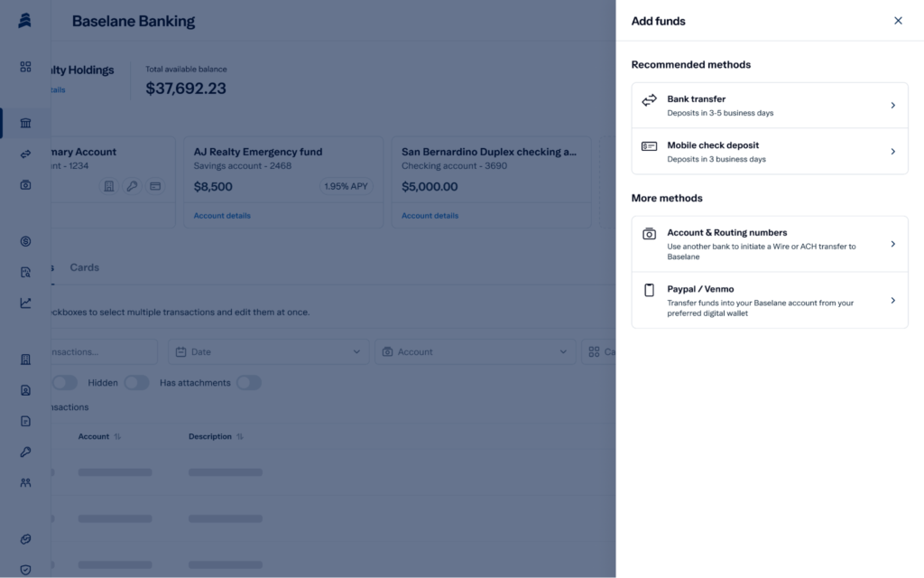The width and height of the screenshot is (924, 578).
Task: Click the Baselane logo in the sidebar
Action: point(24,21)
